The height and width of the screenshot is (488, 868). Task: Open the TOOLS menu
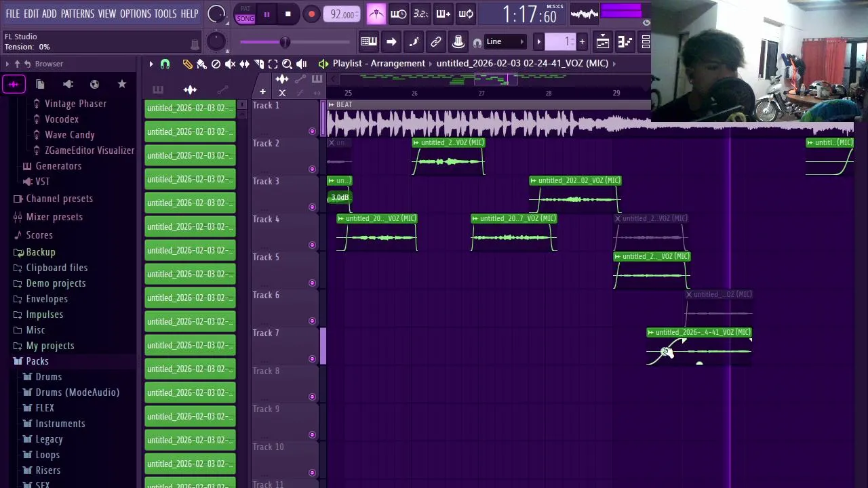pyautogui.click(x=165, y=14)
